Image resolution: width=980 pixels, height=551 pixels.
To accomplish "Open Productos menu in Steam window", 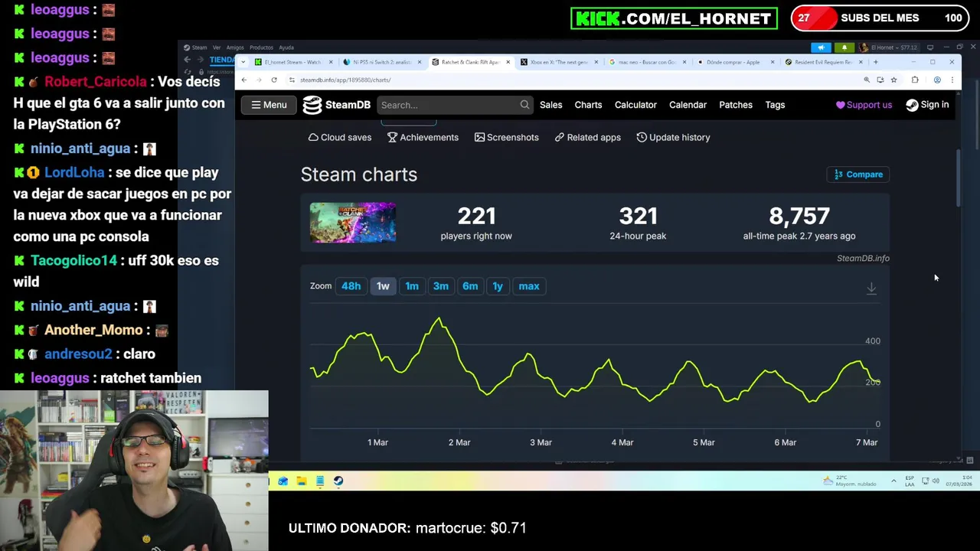I will (261, 47).
